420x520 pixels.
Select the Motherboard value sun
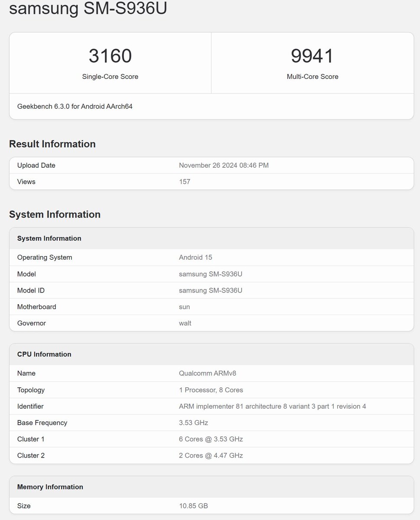(184, 307)
